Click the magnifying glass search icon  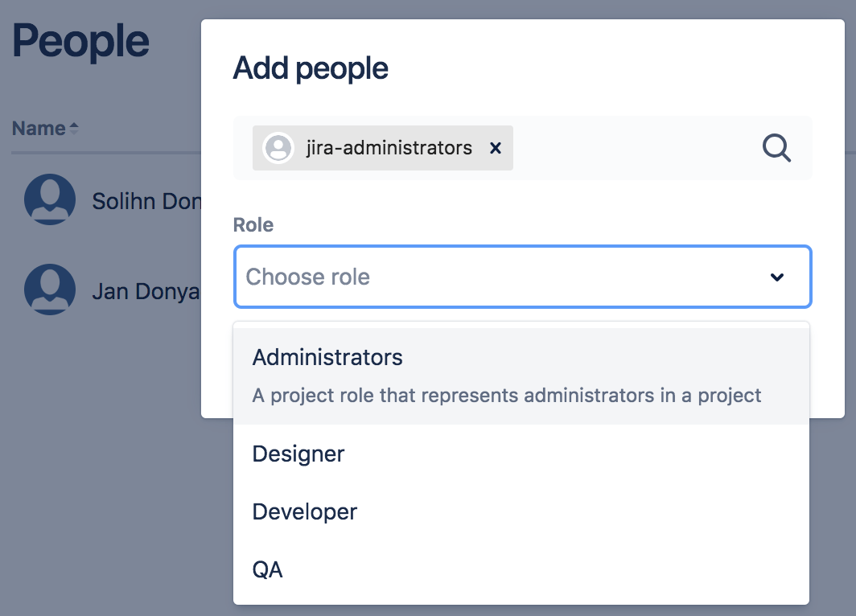point(776,148)
